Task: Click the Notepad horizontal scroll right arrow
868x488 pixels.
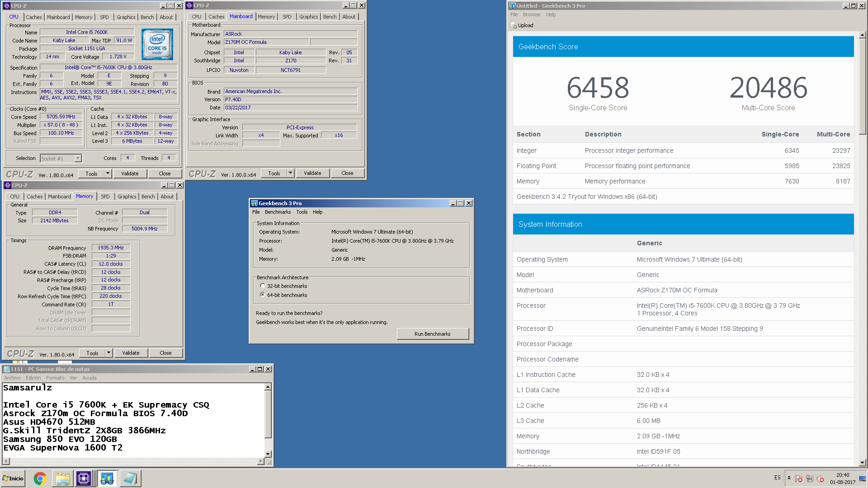Action: pyautogui.click(x=260, y=461)
